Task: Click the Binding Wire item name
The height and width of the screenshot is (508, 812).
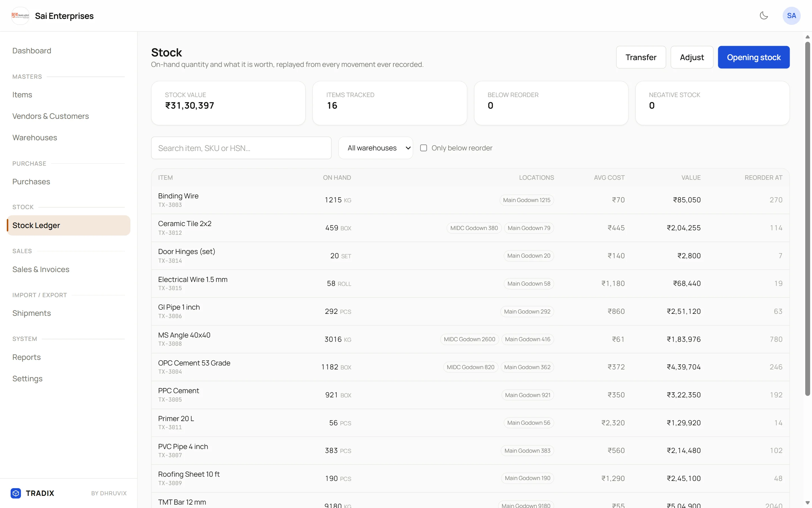Action: (x=178, y=196)
